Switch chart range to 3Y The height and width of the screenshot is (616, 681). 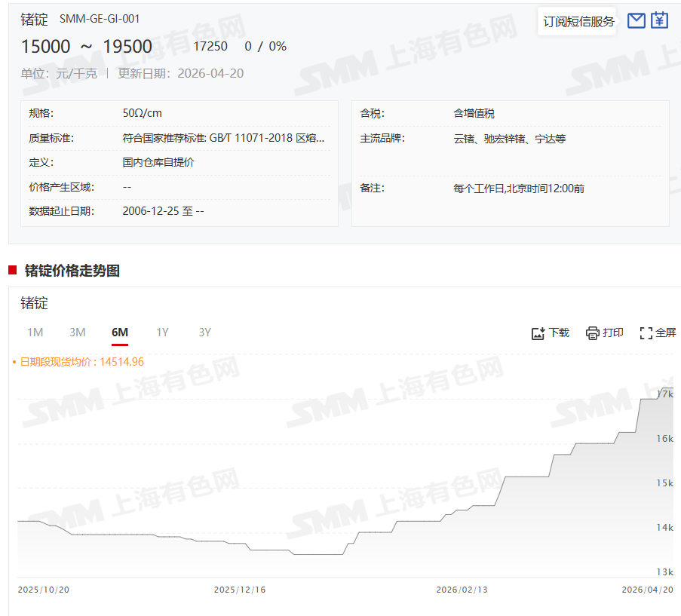pyautogui.click(x=204, y=333)
